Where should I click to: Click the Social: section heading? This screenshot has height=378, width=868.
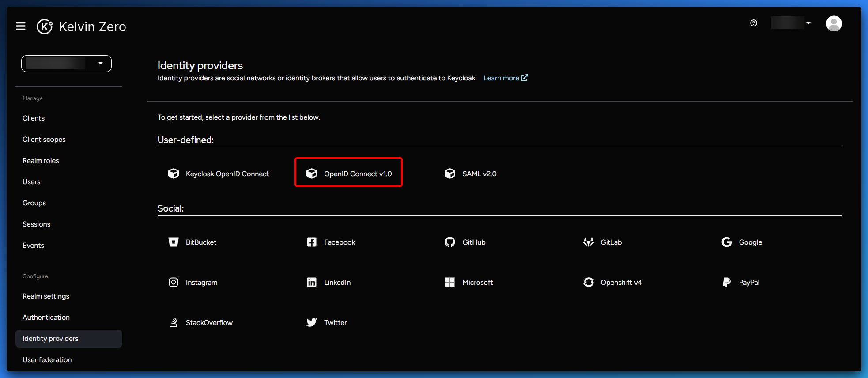pos(170,208)
